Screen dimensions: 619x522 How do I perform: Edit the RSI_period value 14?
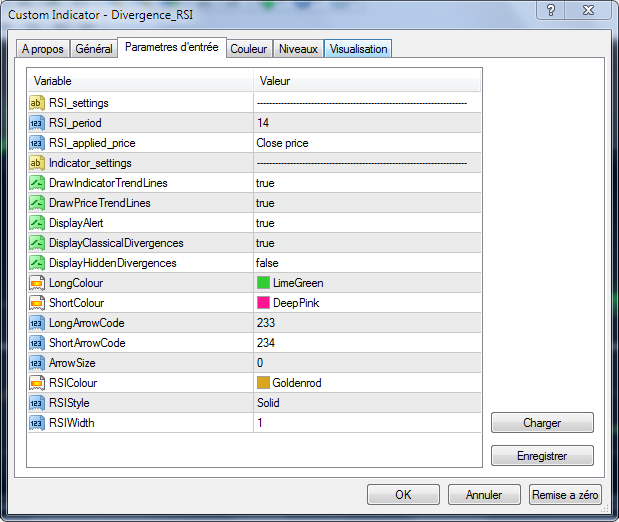263,123
